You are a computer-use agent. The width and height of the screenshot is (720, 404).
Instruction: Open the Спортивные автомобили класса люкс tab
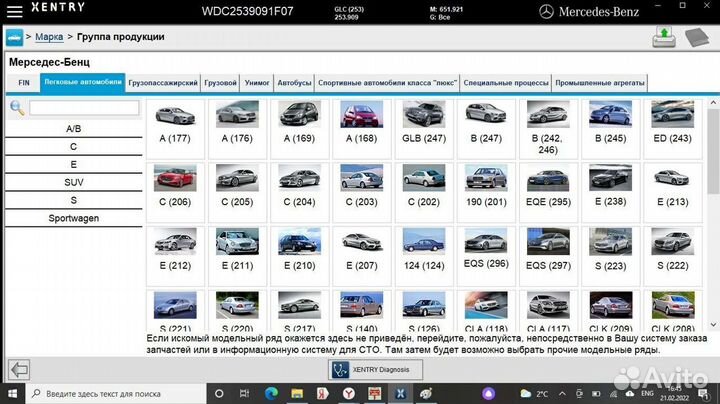click(388, 83)
